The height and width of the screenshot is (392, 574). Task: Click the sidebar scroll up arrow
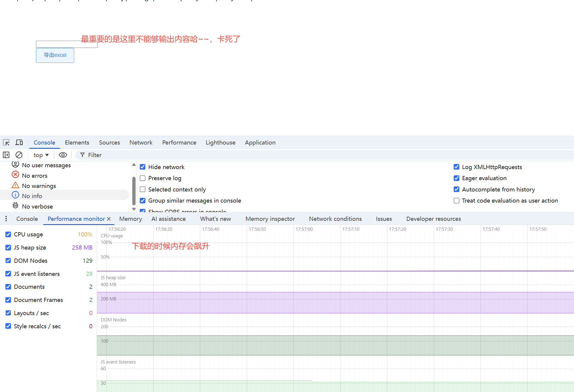coord(134,165)
